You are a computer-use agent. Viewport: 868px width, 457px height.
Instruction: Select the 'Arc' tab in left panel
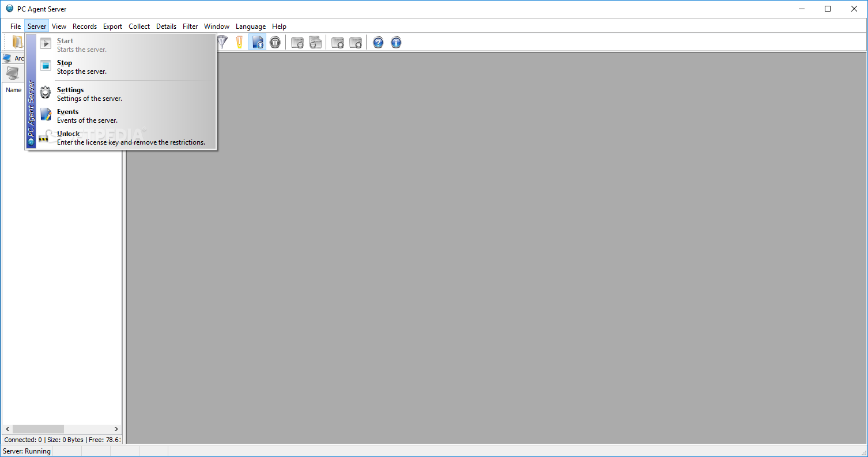[13, 58]
